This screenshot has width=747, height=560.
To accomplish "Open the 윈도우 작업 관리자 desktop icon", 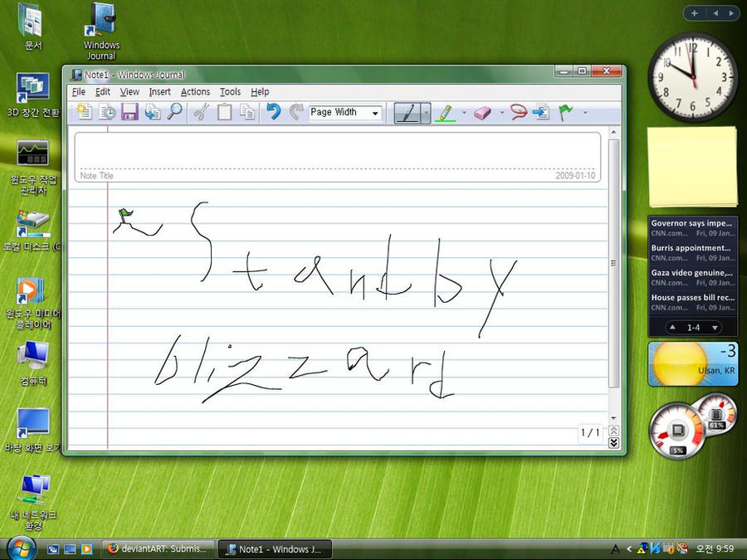I will (x=32, y=168).
